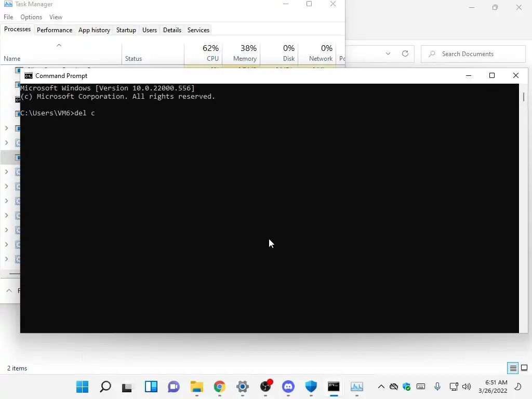Minimize the Command Prompt window
Image resolution: width=532 pixels, height=399 pixels.
pyautogui.click(x=469, y=75)
